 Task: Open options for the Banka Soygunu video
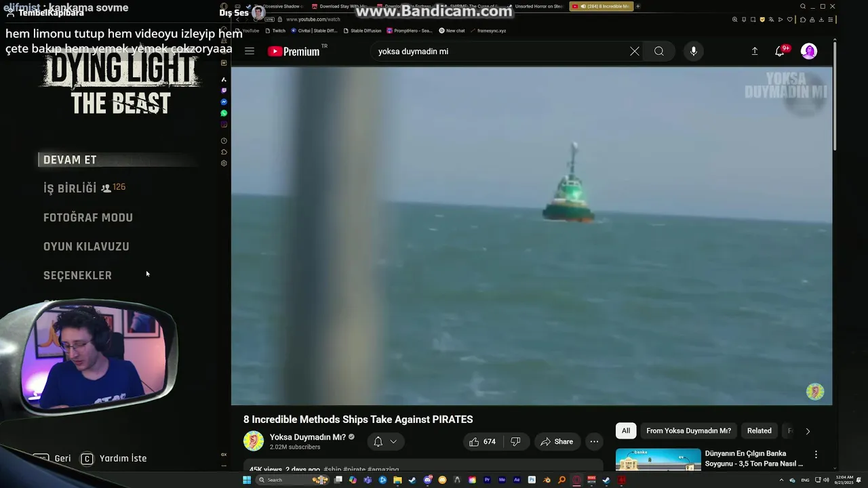click(816, 454)
